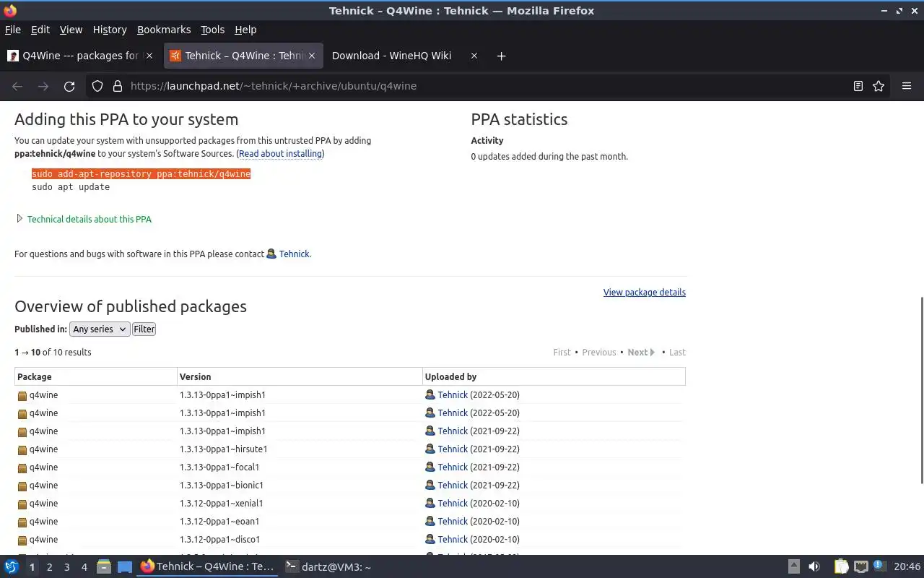The height and width of the screenshot is (578, 924).
Task: Click the page vertical scrollbar thumb
Action: 921,390
